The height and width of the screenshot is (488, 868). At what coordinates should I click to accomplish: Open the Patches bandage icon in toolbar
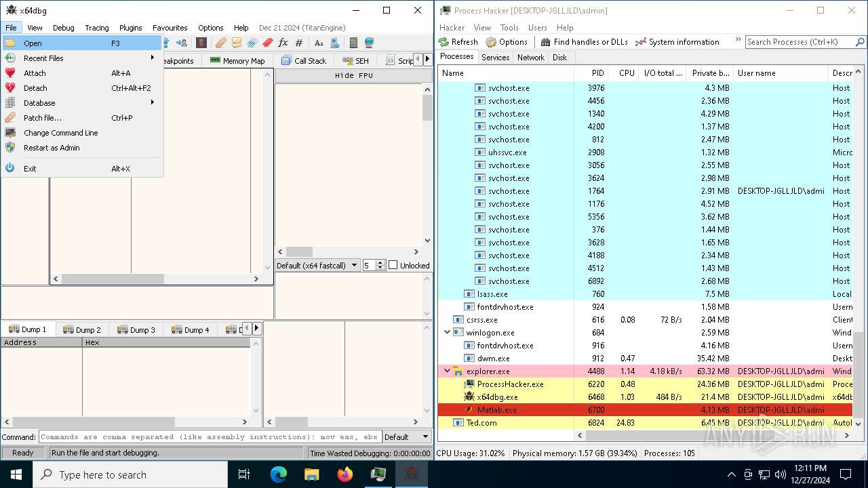pyautogui.click(x=221, y=43)
